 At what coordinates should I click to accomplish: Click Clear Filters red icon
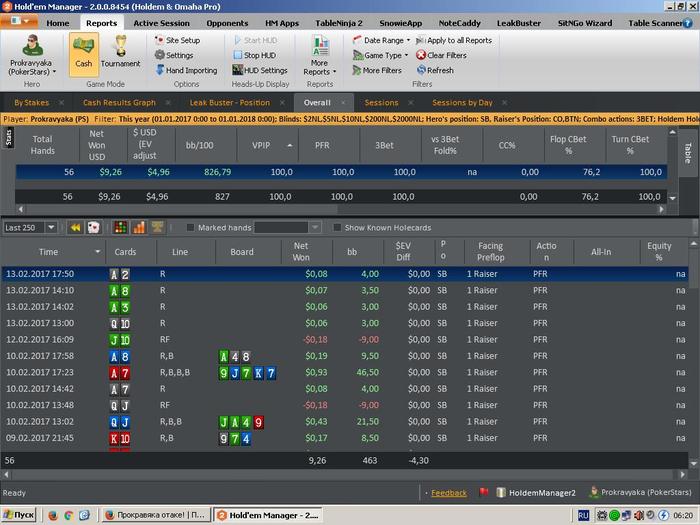pos(421,55)
